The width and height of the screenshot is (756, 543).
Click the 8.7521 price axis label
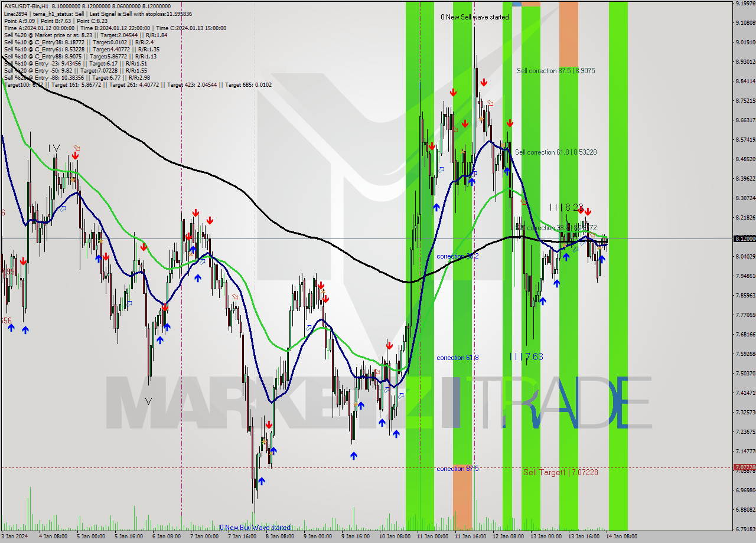point(745,100)
